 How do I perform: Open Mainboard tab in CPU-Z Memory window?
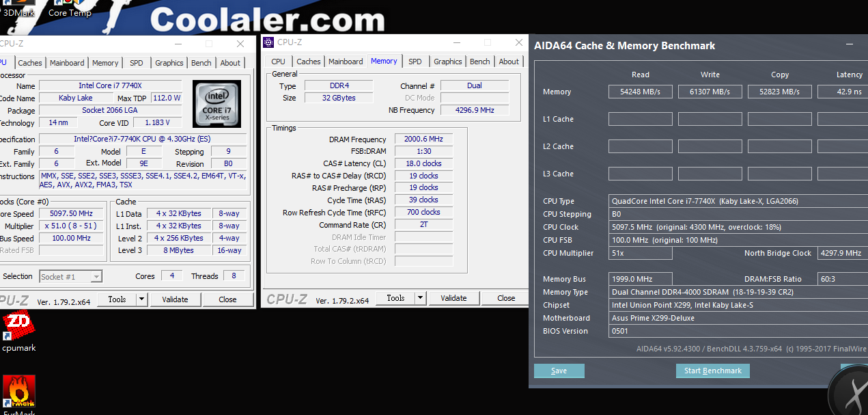(346, 62)
